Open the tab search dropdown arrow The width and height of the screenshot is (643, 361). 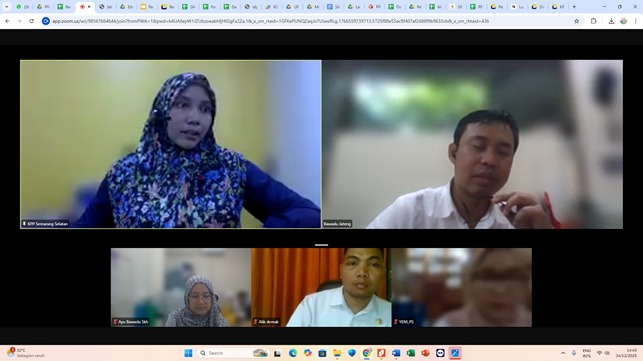click(x=6, y=7)
